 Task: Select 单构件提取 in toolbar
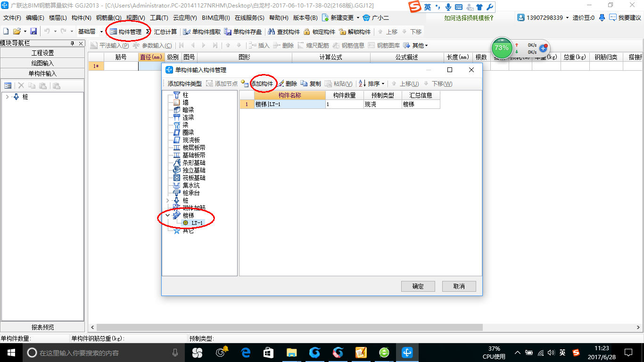click(x=202, y=32)
